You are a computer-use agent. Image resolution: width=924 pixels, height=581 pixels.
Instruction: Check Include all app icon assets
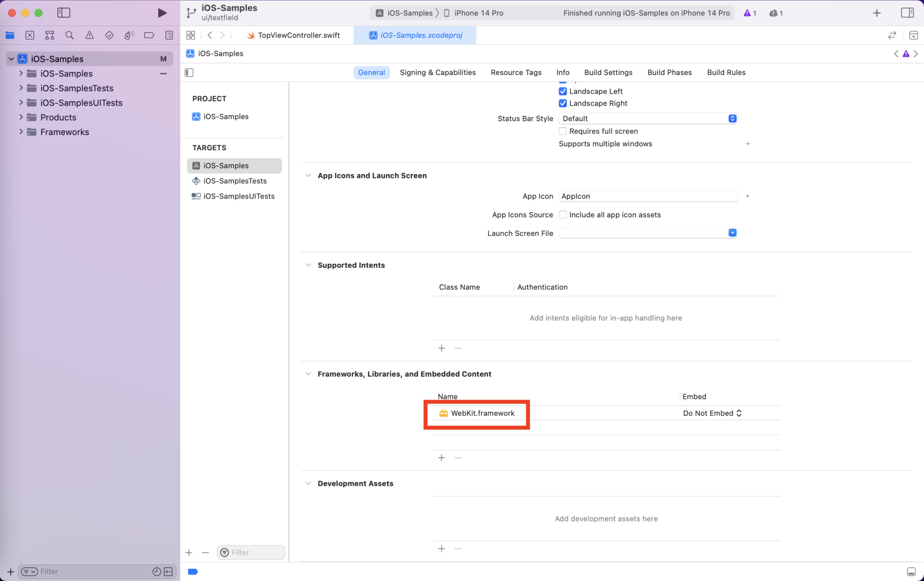[563, 214]
